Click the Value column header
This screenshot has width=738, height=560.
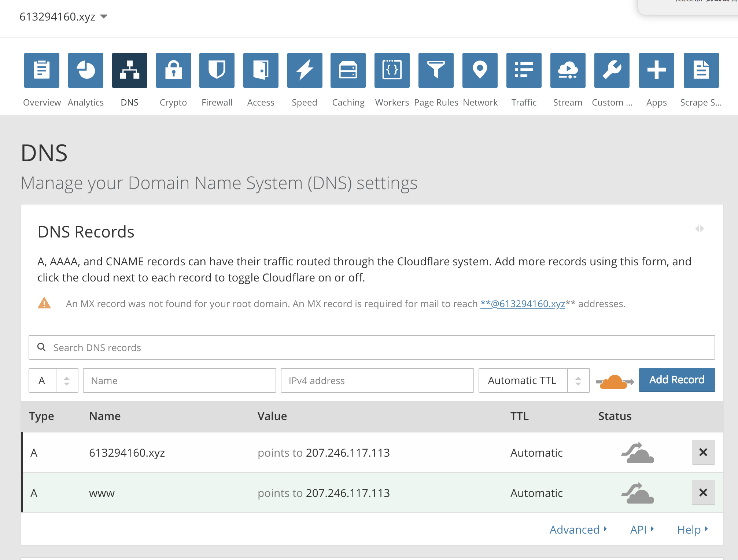tap(272, 416)
